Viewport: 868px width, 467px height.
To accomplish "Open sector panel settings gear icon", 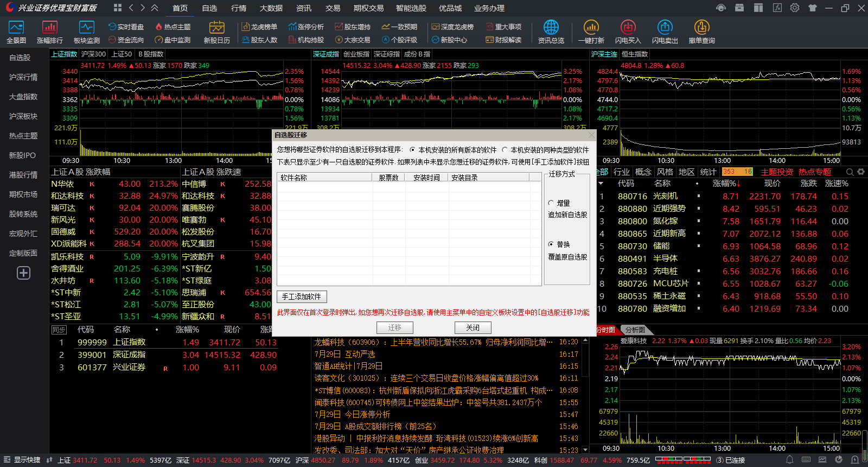I will tap(861, 172).
